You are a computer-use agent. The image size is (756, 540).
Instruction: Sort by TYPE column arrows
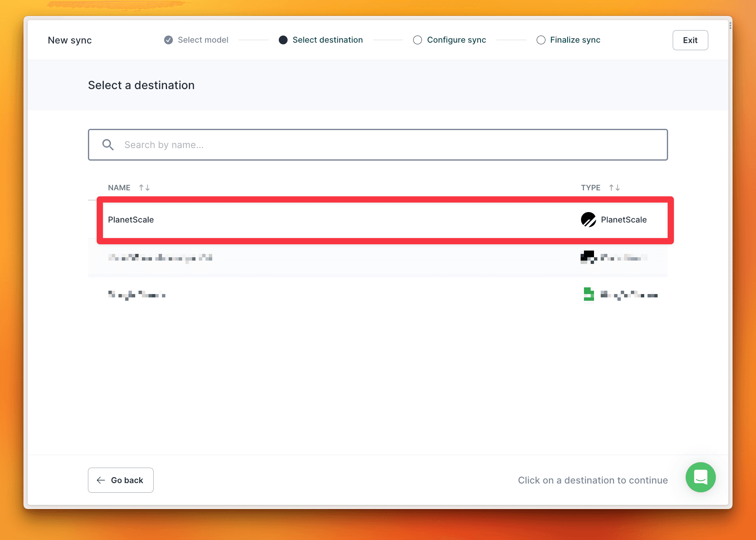pos(615,188)
